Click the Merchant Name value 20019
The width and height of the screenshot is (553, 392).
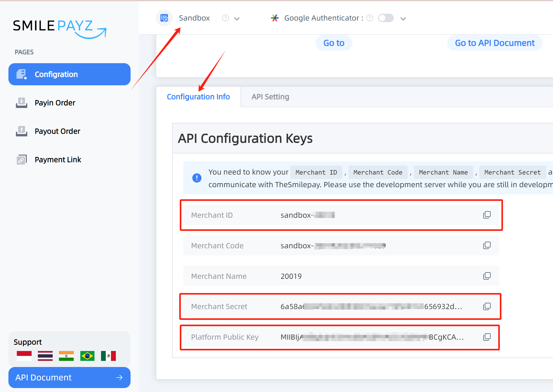coord(291,276)
